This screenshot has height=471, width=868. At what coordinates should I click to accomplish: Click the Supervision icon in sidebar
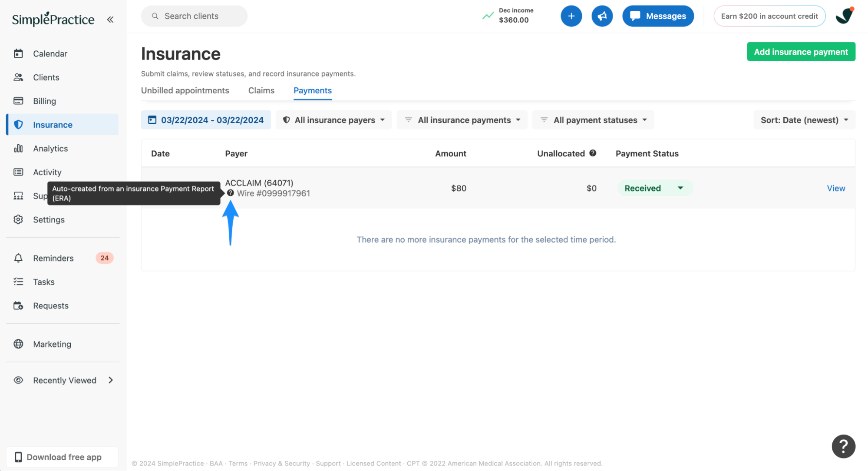(x=18, y=196)
